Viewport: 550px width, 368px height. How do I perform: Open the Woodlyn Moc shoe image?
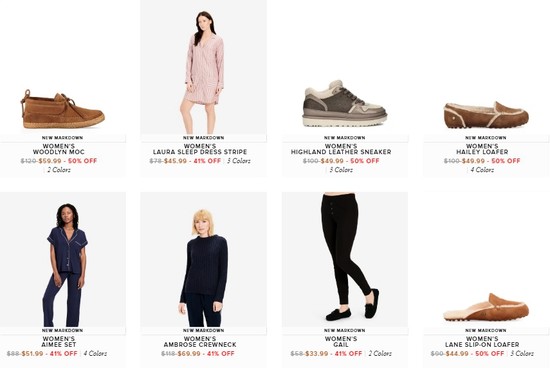[62, 109]
